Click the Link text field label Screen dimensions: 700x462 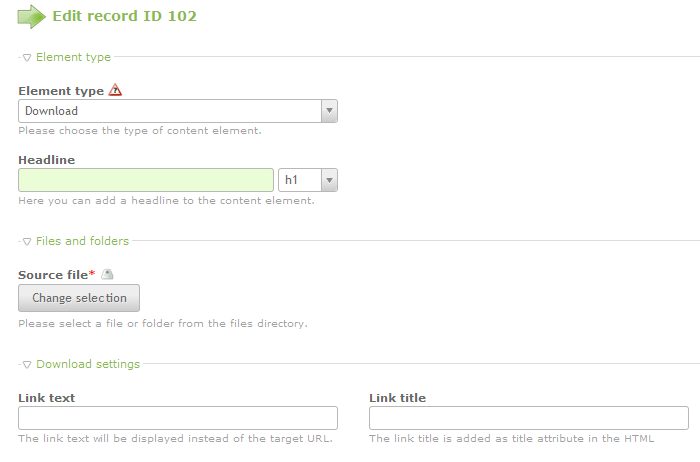(46, 398)
